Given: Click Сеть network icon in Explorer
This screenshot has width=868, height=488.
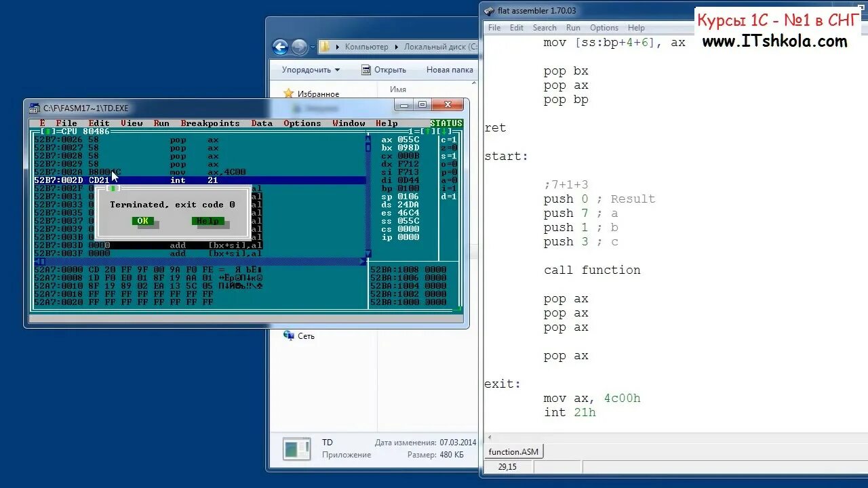Looking at the screenshot, I should coord(289,335).
